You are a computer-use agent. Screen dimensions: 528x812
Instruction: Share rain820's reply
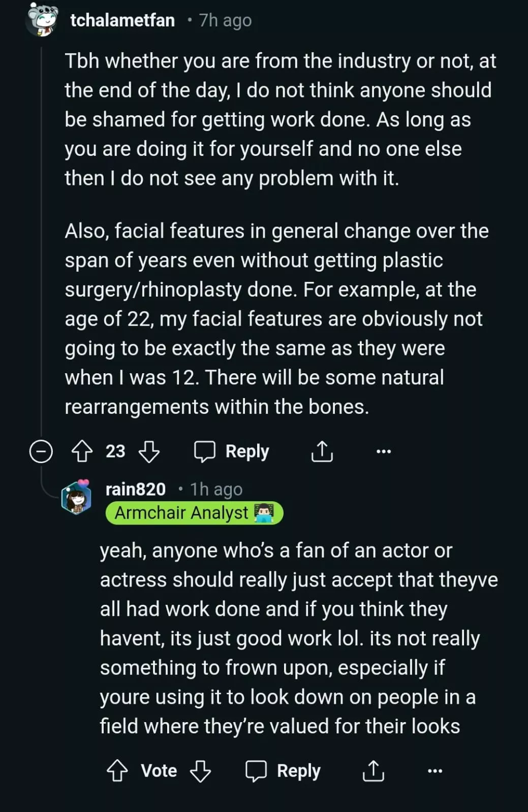click(374, 771)
